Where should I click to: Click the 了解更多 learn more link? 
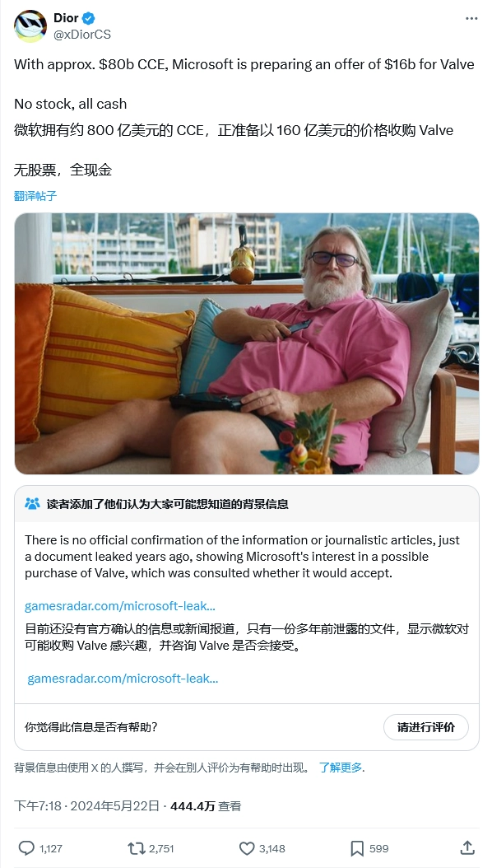341,768
